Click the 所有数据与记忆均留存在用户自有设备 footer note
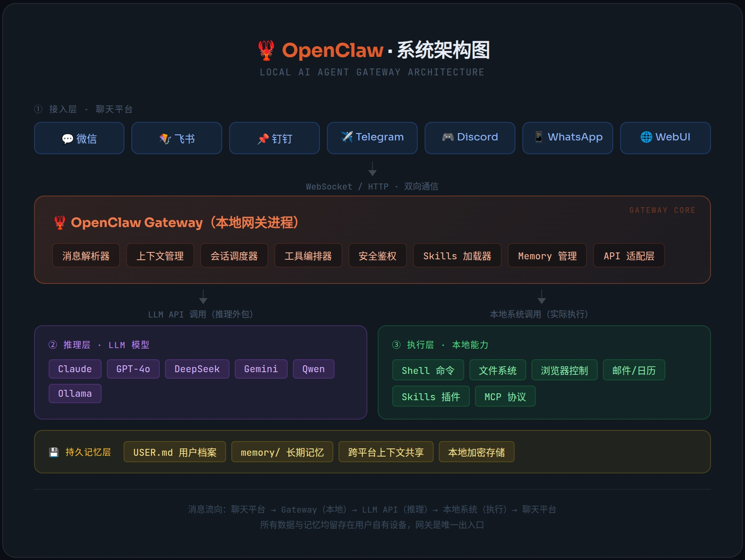Image resolution: width=745 pixels, height=560 pixels. pyautogui.click(x=372, y=525)
